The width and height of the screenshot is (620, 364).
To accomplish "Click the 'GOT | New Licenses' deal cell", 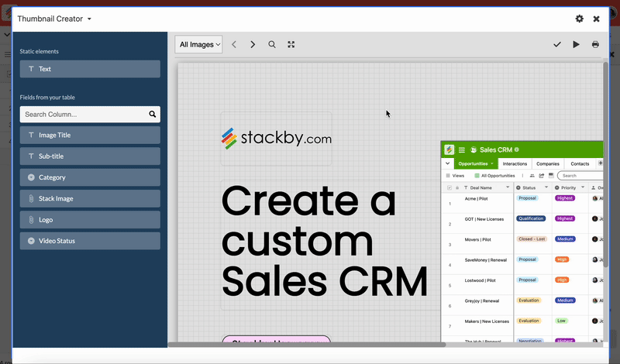I will (484, 219).
